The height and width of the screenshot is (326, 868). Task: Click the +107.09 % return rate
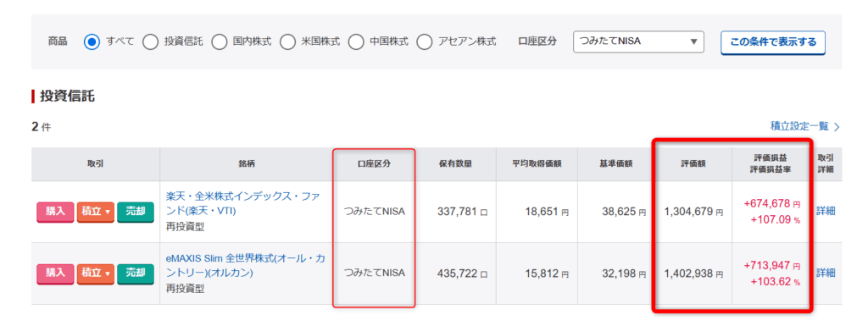[775, 220]
